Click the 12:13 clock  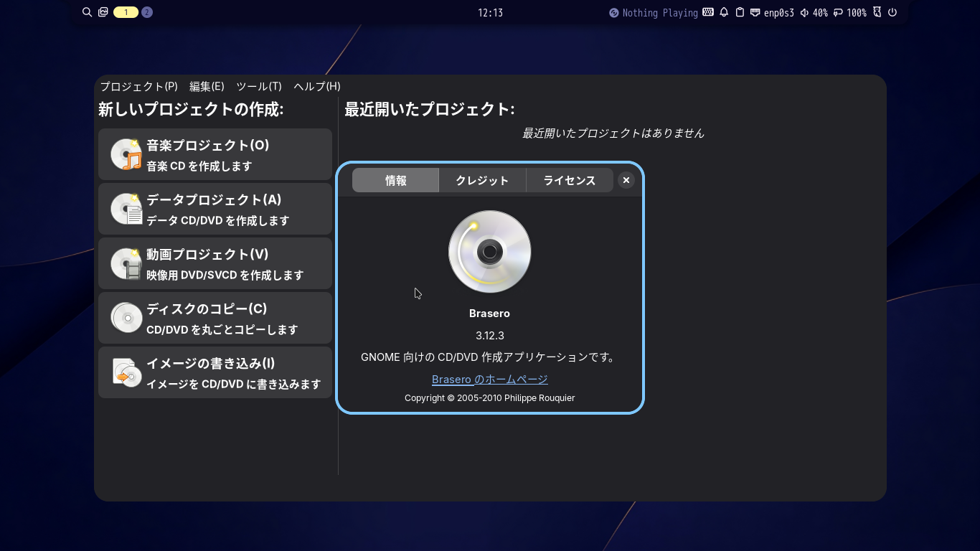coord(490,12)
